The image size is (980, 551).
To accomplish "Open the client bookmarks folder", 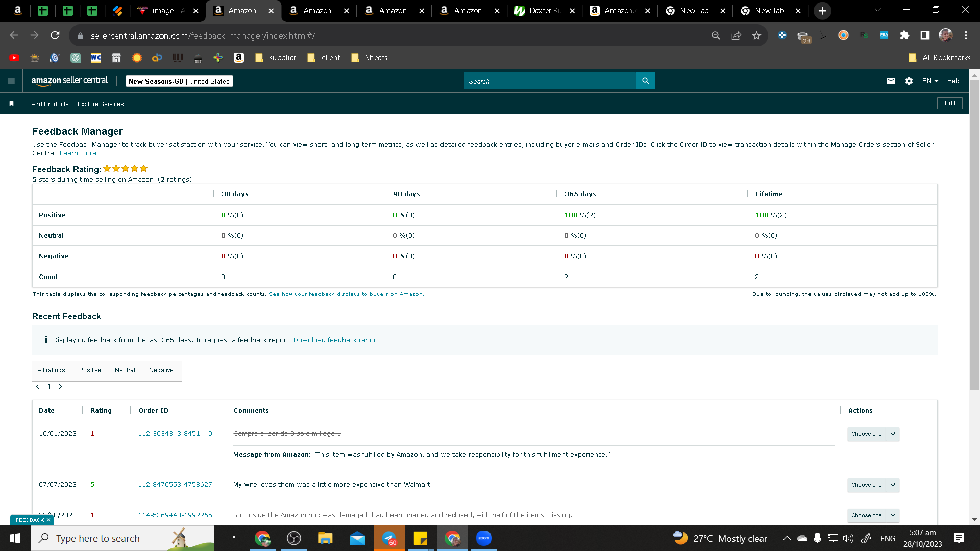I will click(x=324, y=58).
